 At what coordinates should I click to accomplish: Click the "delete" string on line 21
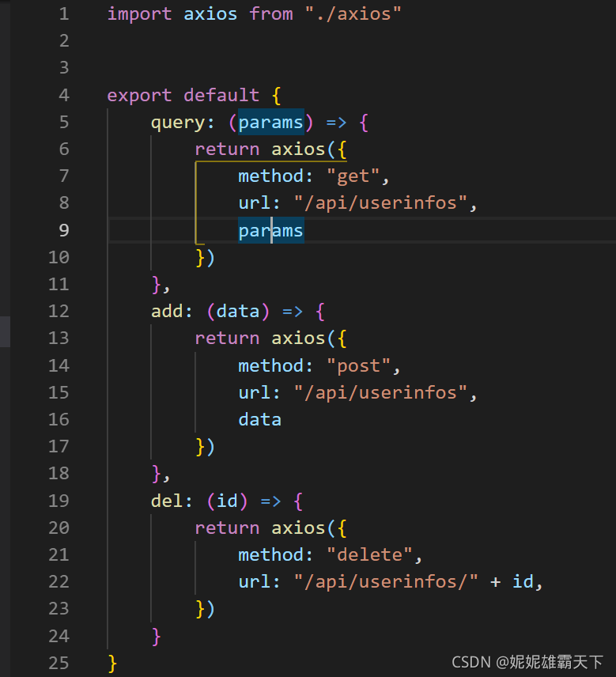(x=369, y=555)
